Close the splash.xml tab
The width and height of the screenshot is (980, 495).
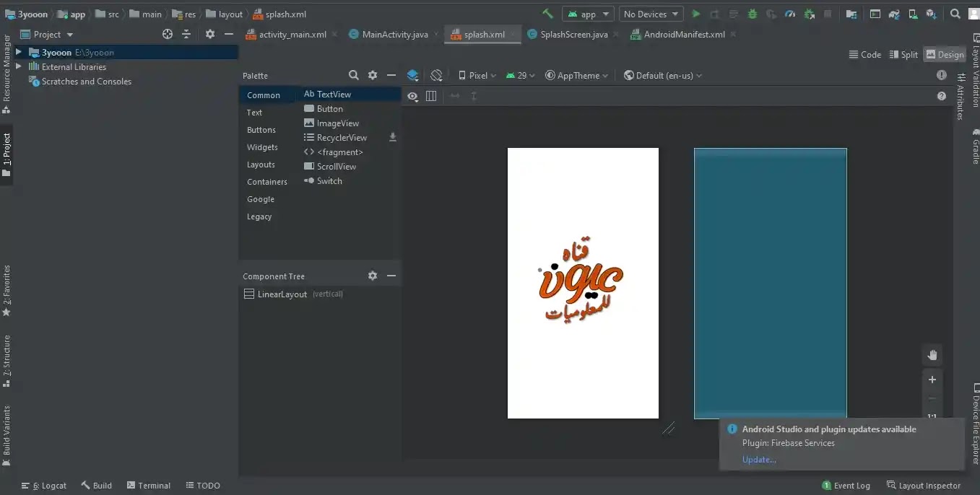point(513,34)
